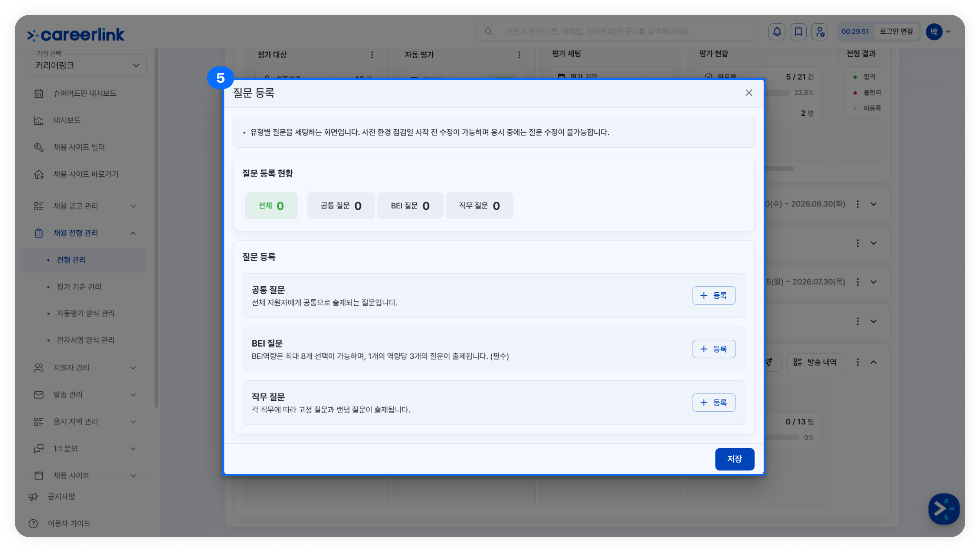Collapse the 채용 전형 관리 menu chevron
This screenshot has width=980, height=552.
click(x=133, y=233)
